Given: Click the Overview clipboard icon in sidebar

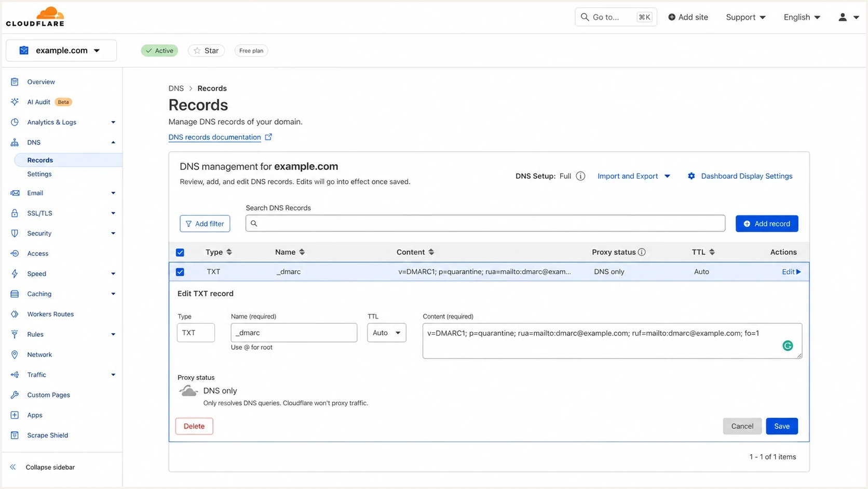Looking at the screenshot, I should pos(15,82).
